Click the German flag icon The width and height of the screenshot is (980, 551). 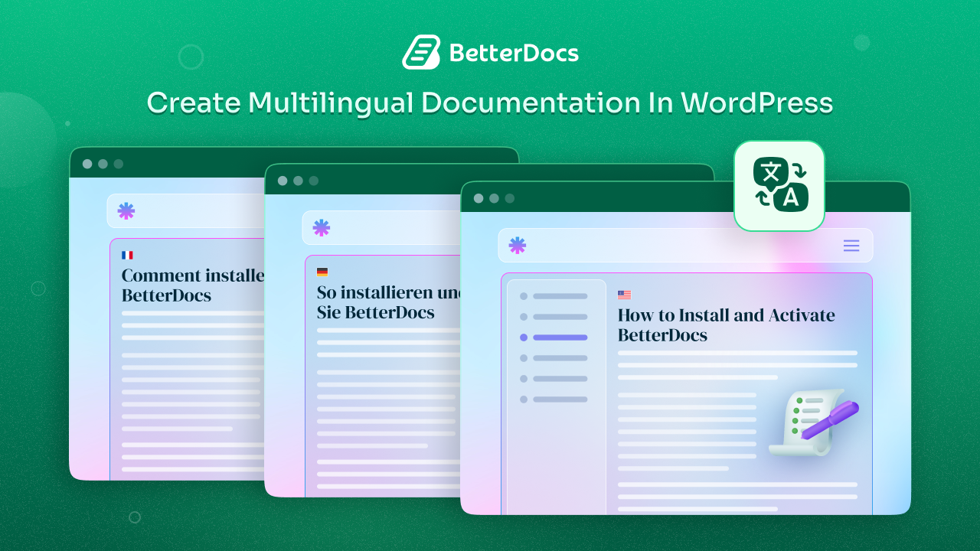[322, 272]
